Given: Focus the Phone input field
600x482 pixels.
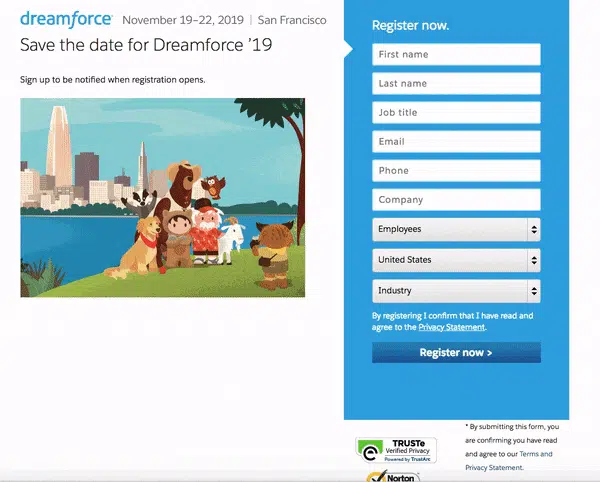Looking at the screenshot, I should (x=456, y=171).
